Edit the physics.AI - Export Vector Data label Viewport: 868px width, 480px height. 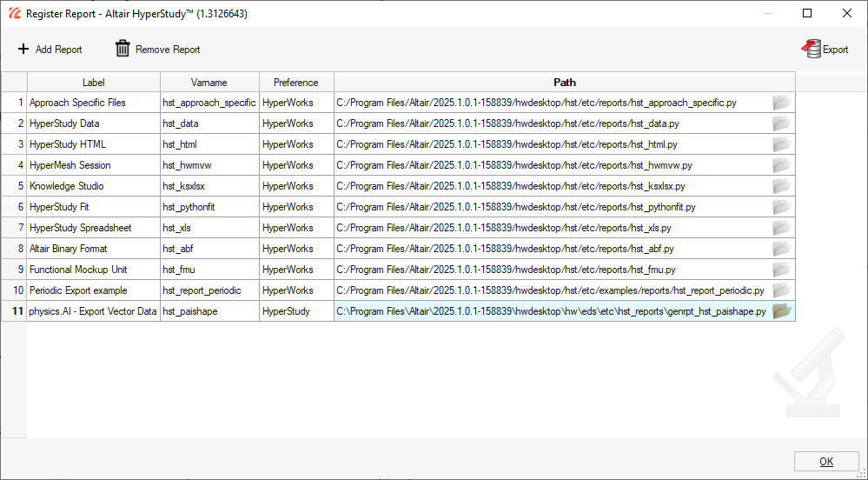[94, 311]
